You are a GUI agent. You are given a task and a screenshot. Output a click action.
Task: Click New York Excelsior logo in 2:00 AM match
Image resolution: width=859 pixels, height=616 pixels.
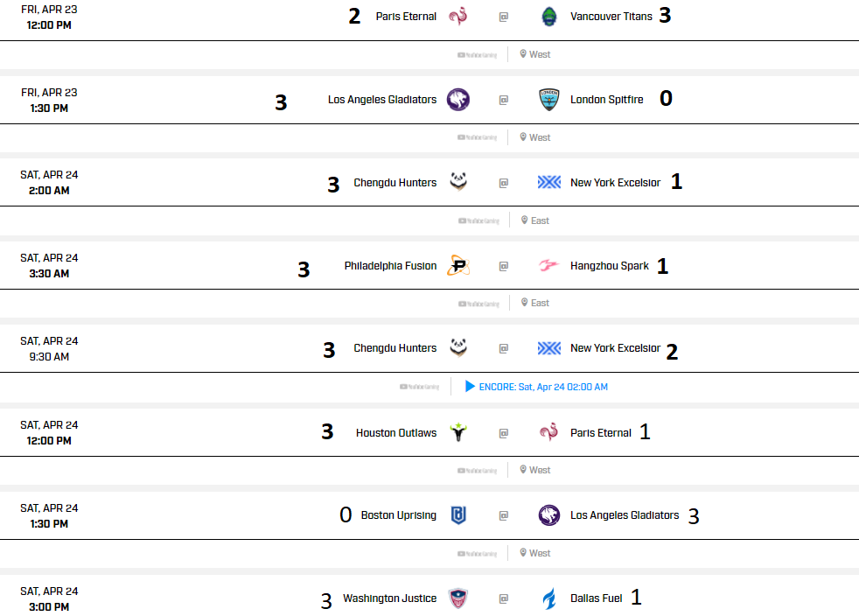pos(549,183)
